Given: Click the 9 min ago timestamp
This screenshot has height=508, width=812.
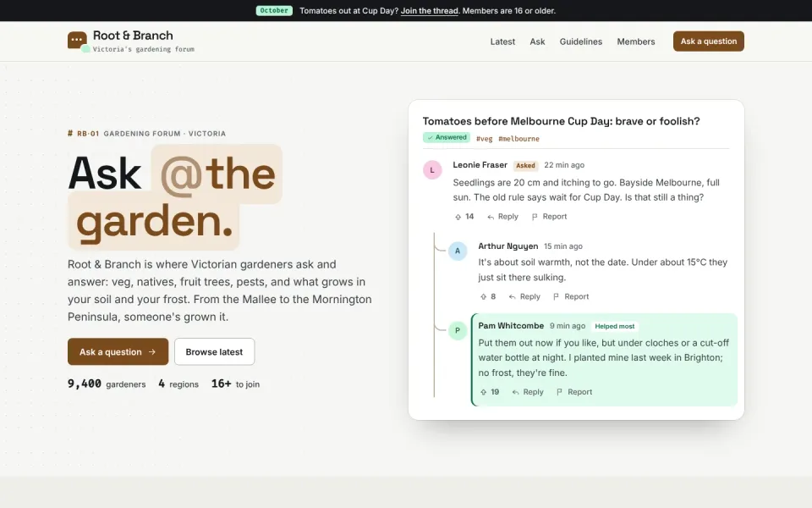Looking at the screenshot, I should (x=568, y=326).
